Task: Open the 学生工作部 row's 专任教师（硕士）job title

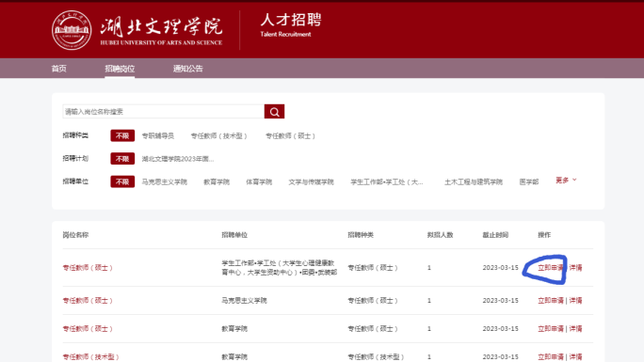Action: 88,268
